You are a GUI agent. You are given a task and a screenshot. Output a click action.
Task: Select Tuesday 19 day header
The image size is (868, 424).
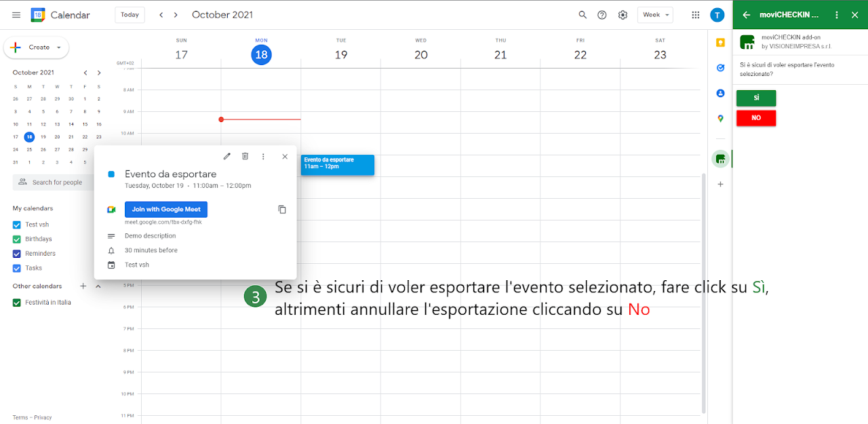click(341, 55)
